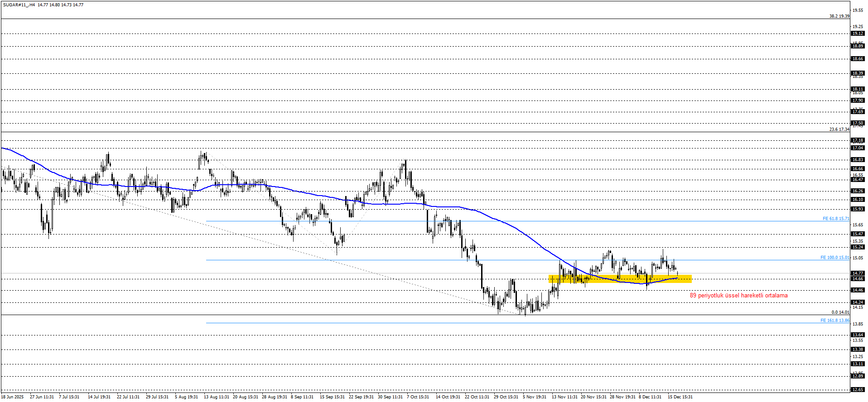Click the '7 Oct 15:31' time axis label
The width and height of the screenshot is (868, 402).
pos(418,397)
